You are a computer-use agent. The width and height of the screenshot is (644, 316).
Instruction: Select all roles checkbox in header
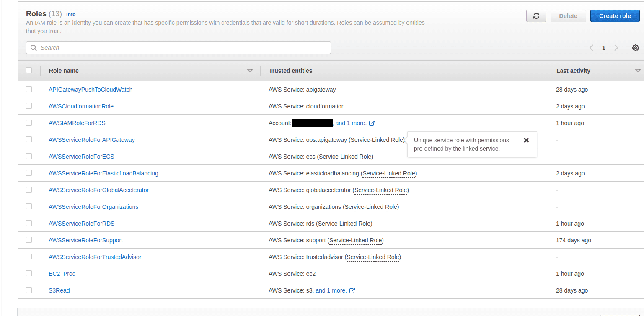pyautogui.click(x=29, y=70)
